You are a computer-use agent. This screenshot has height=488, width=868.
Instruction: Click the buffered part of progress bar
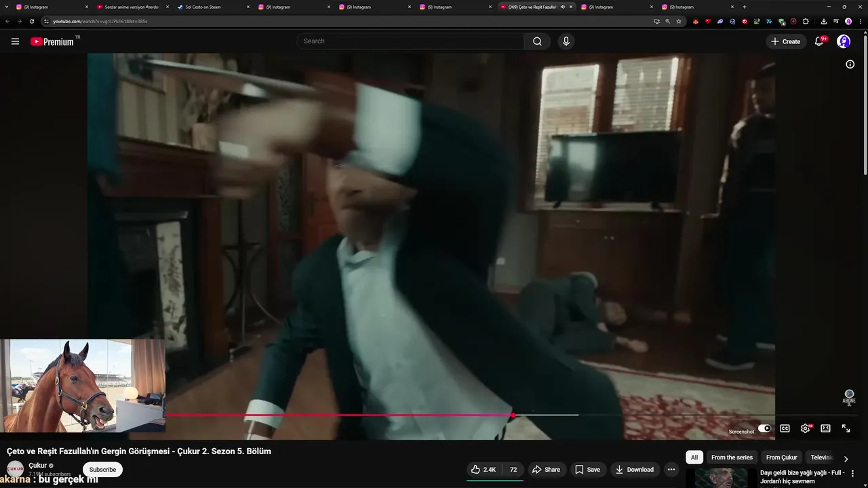click(x=547, y=415)
